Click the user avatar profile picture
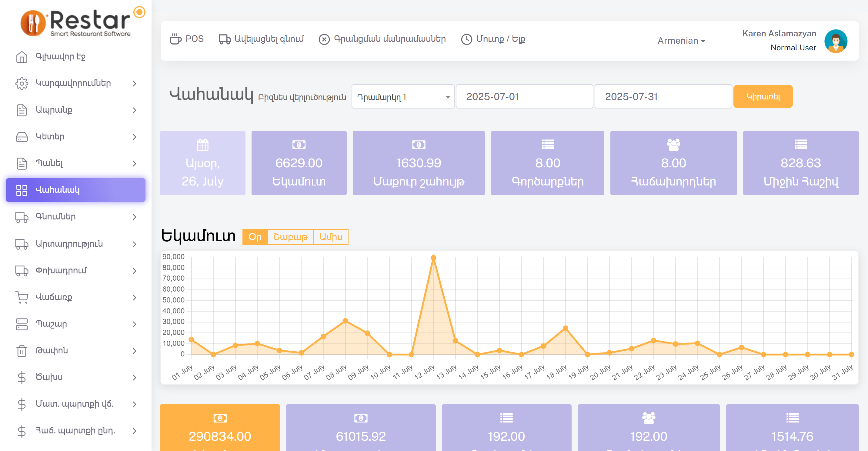 [835, 41]
